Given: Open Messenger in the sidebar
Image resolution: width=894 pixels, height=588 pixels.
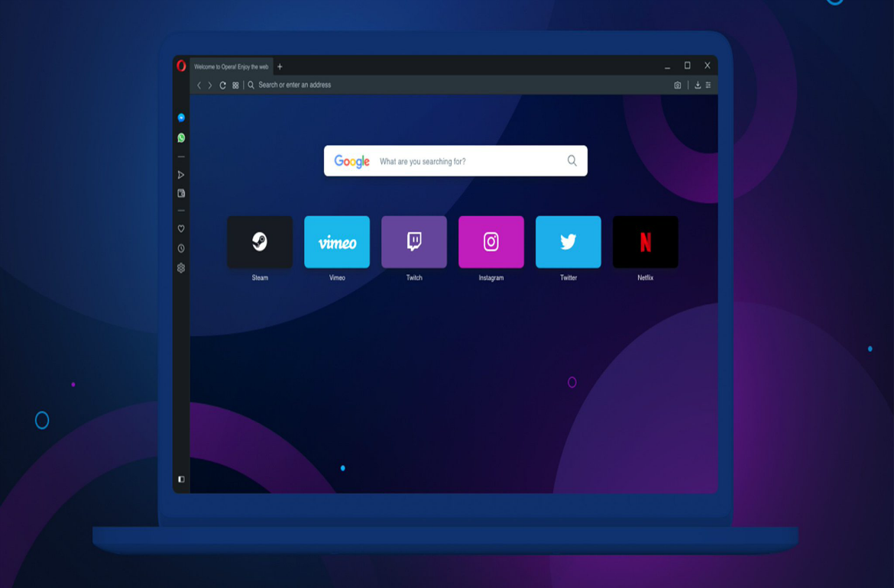Looking at the screenshot, I should coord(181,118).
